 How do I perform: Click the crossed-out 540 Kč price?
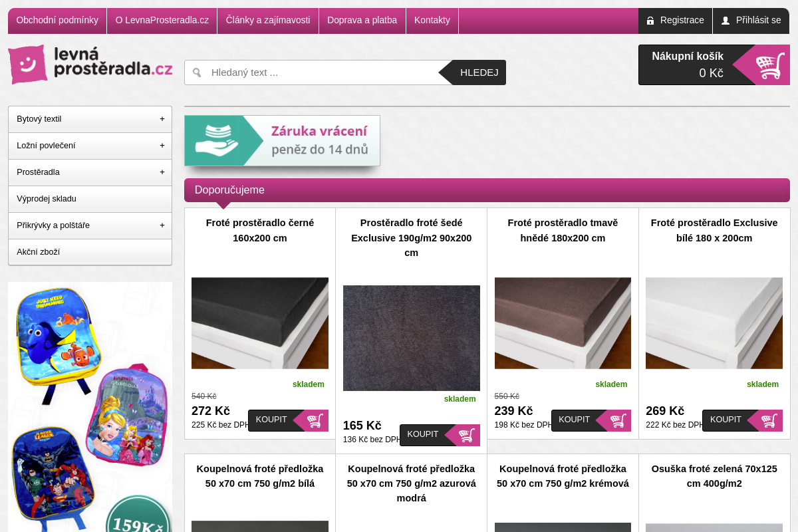pos(203,396)
